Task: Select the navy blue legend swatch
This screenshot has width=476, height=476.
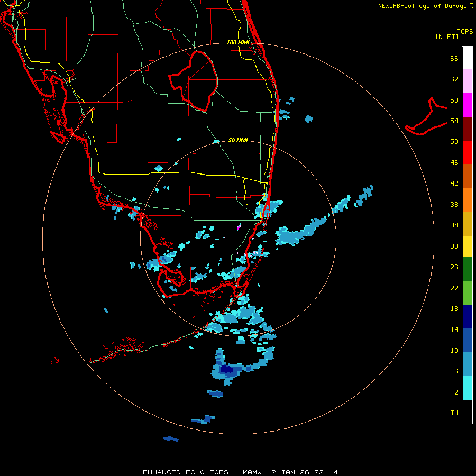Action: point(467,317)
